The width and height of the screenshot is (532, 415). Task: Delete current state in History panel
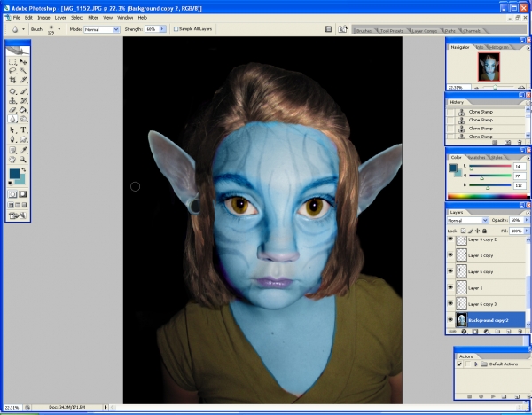520,143
